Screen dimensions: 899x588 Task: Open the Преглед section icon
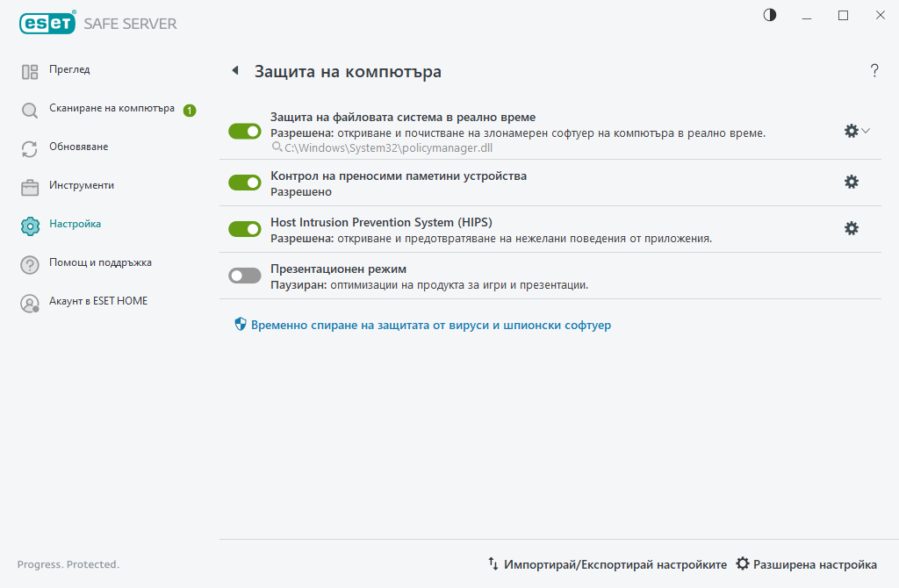(28, 69)
